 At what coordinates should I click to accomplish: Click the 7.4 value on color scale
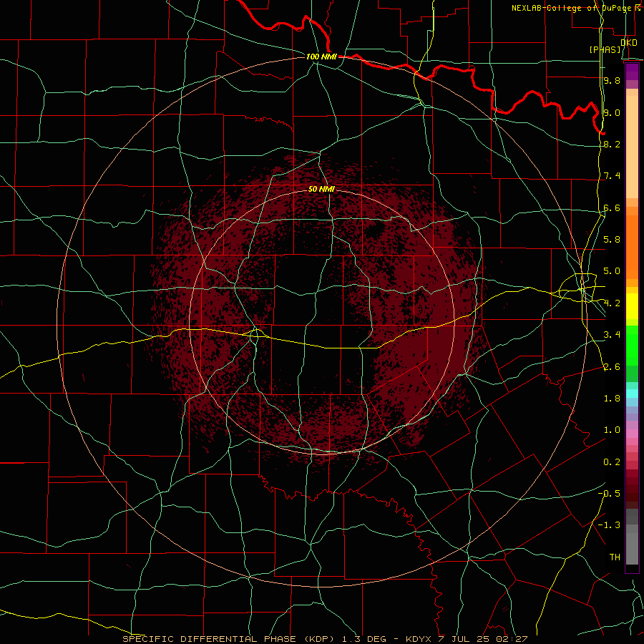pos(612,176)
